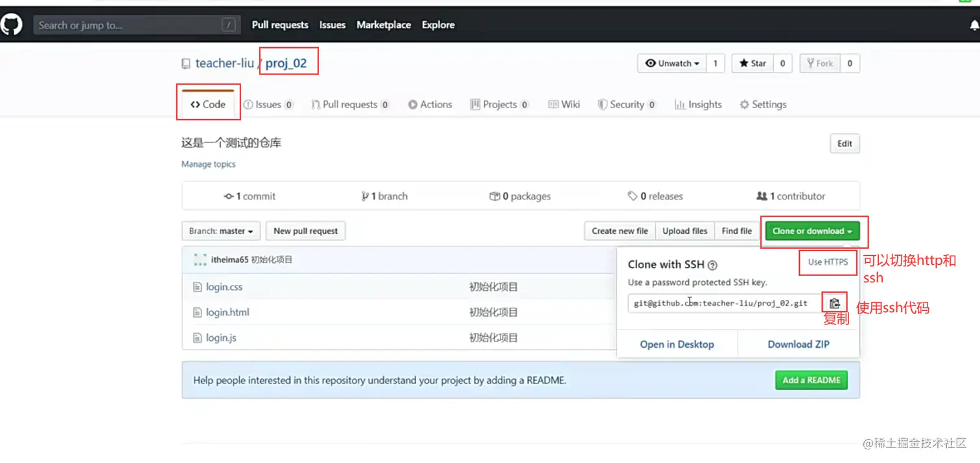View the 1 contributor link
Image resolution: width=980 pixels, height=463 pixels.
tap(791, 196)
